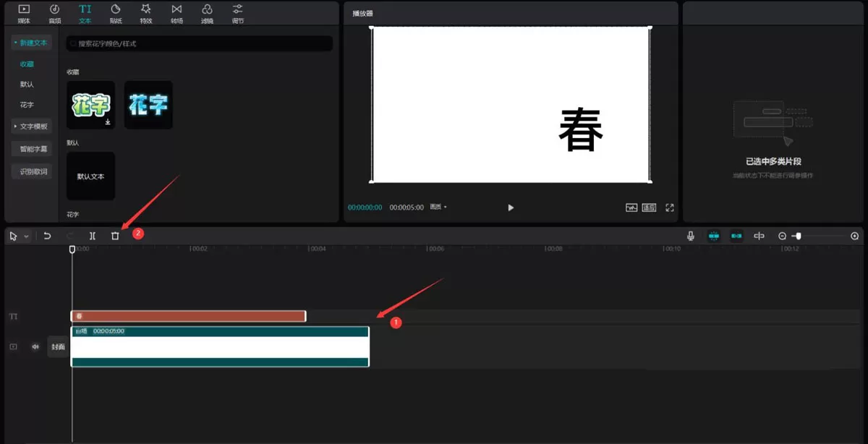Play the preview in the player
Image resolution: width=868 pixels, height=444 pixels.
coord(511,208)
